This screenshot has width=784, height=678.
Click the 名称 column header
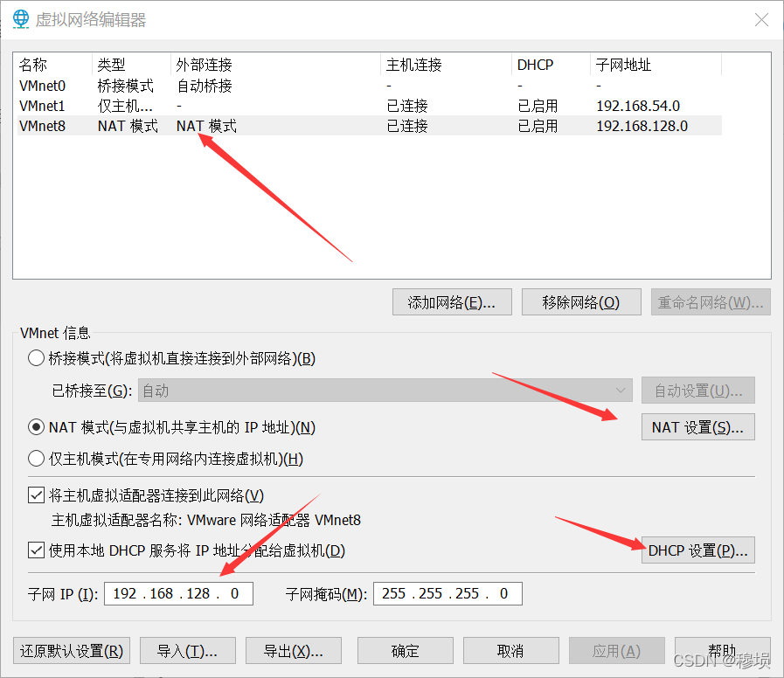pyautogui.click(x=53, y=65)
